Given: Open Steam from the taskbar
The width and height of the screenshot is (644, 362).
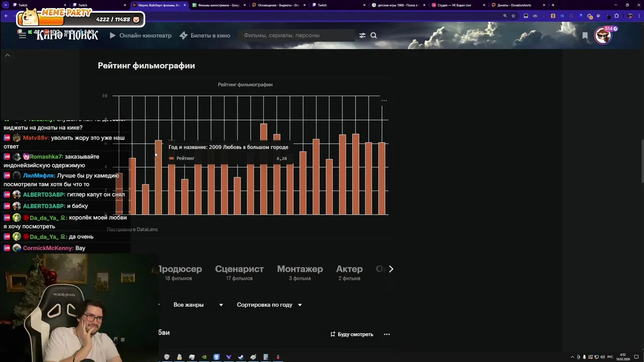Looking at the screenshot, I should point(241,357).
